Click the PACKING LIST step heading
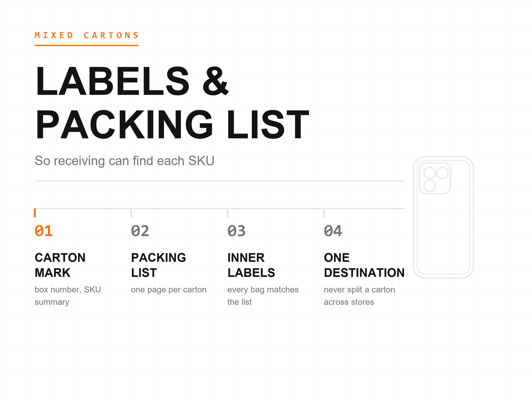This screenshot has height=399, width=532. click(x=158, y=265)
